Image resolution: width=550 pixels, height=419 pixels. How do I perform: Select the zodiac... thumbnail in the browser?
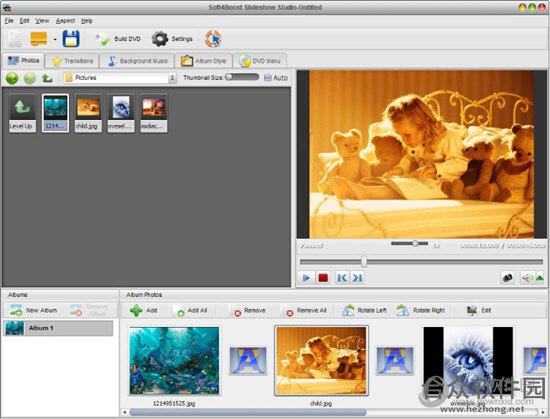pyautogui.click(x=154, y=113)
